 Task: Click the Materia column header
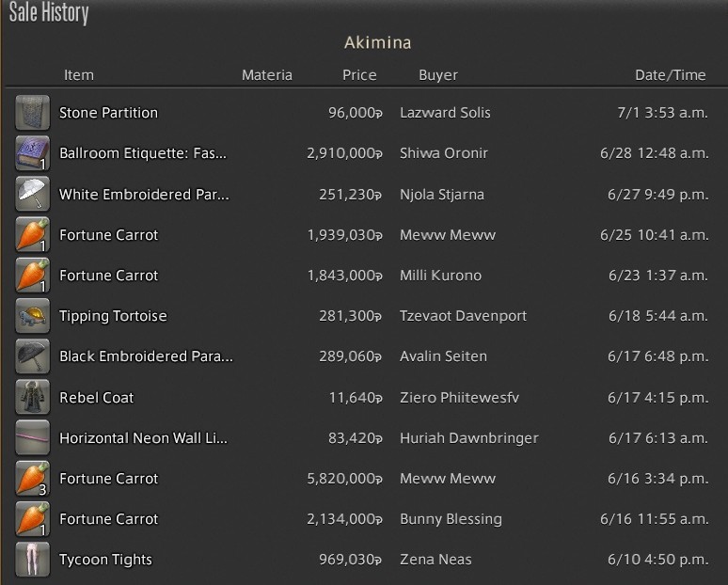[267, 75]
